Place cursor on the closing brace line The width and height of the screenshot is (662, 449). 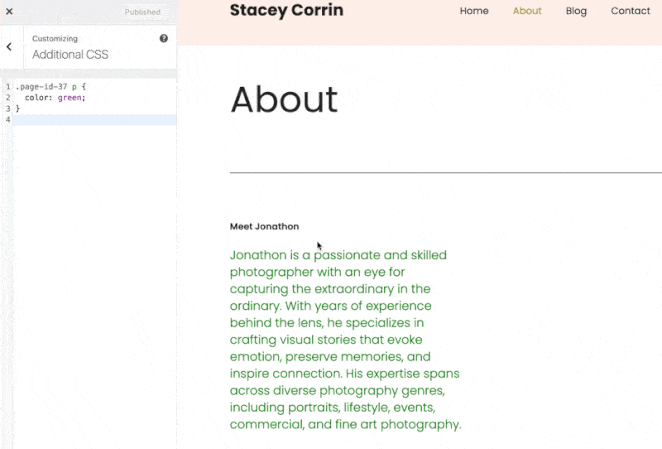pos(18,109)
